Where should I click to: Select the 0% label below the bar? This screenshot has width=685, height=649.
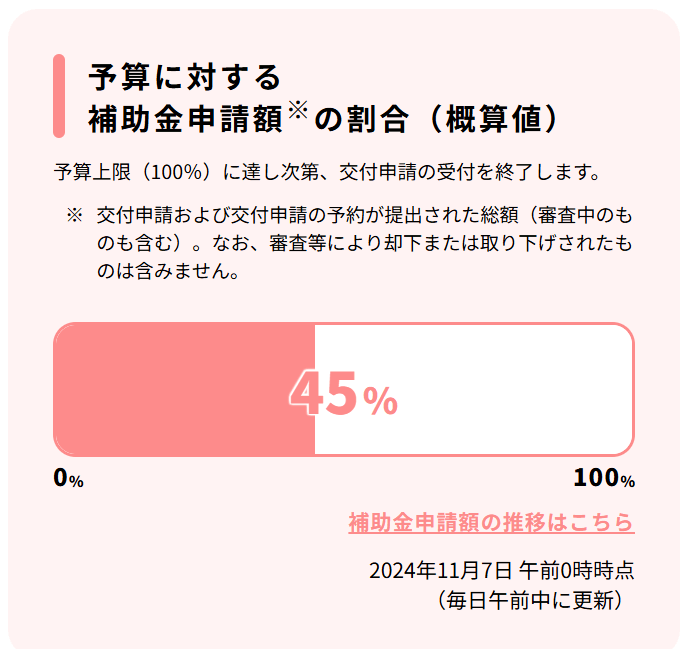click(x=68, y=478)
